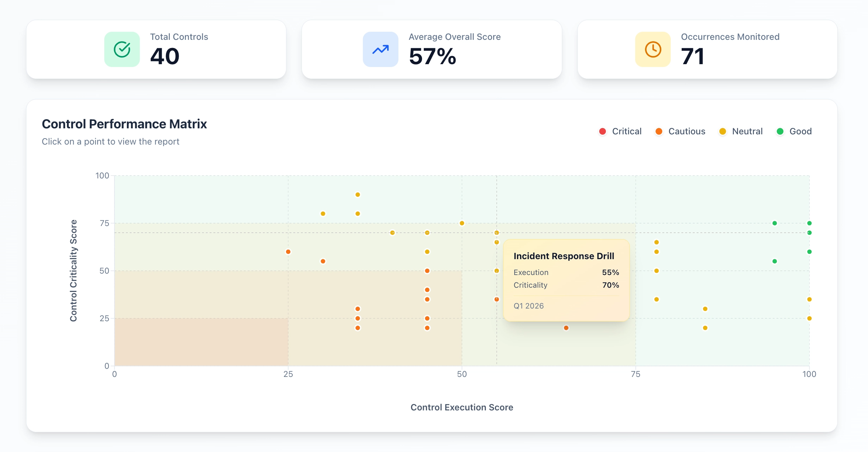This screenshot has width=868, height=452.
Task: Open details for the Q1 2026 entry
Action: pyautogui.click(x=528, y=306)
